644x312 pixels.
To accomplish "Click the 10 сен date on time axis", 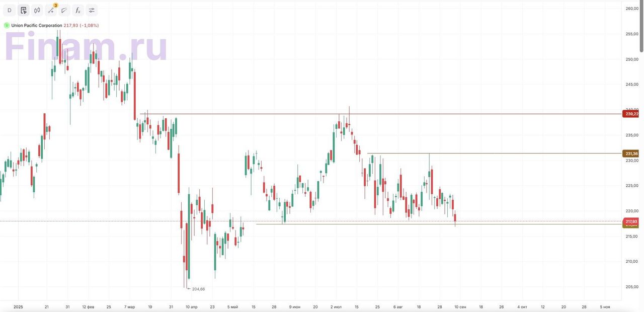I will tap(460, 306).
